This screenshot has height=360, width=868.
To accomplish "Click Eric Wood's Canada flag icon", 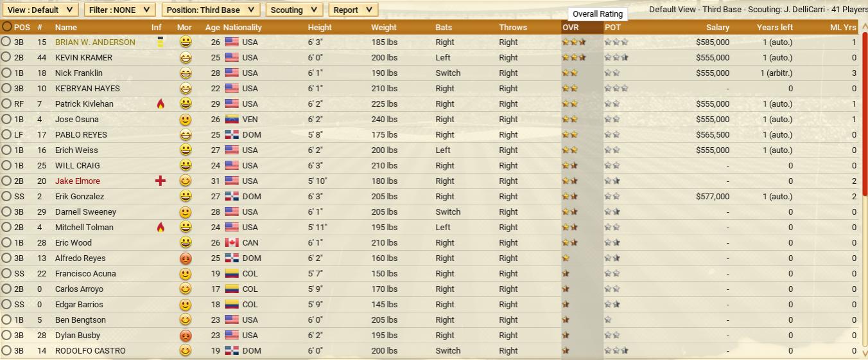I will coord(232,243).
